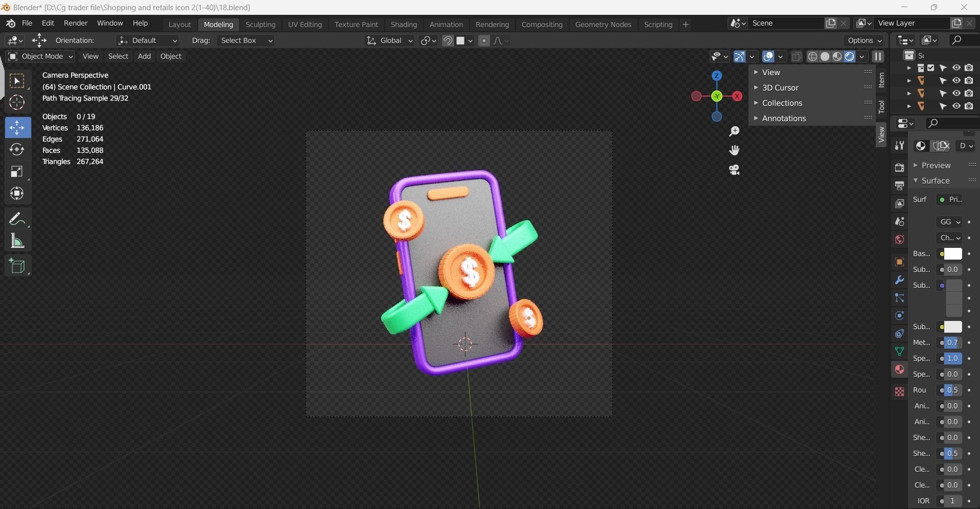Open the Particles properties tab icon
Image resolution: width=980 pixels, height=509 pixels.
click(899, 298)
